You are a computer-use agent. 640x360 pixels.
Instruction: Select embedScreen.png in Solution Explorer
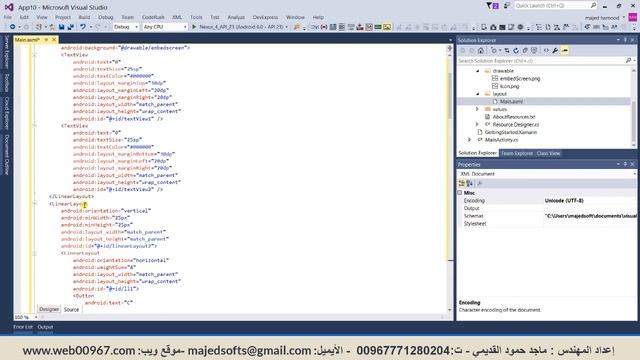click(520, 79)
